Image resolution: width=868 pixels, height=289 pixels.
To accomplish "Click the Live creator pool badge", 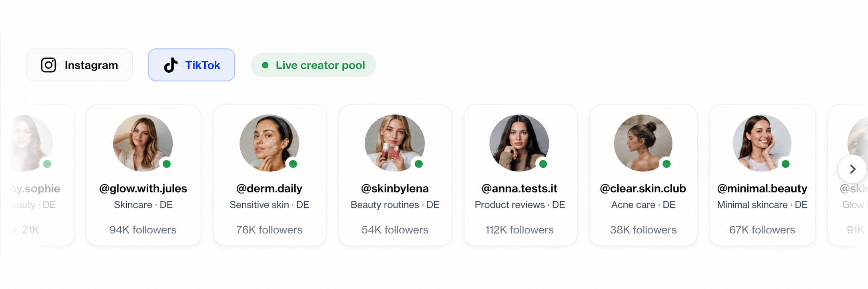I will click(x=313, y=65).
